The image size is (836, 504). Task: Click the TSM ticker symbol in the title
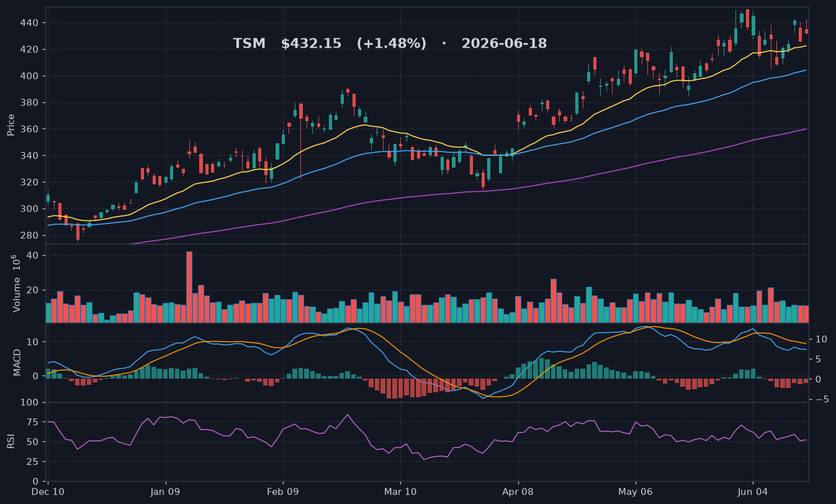[x=249, y=44]
